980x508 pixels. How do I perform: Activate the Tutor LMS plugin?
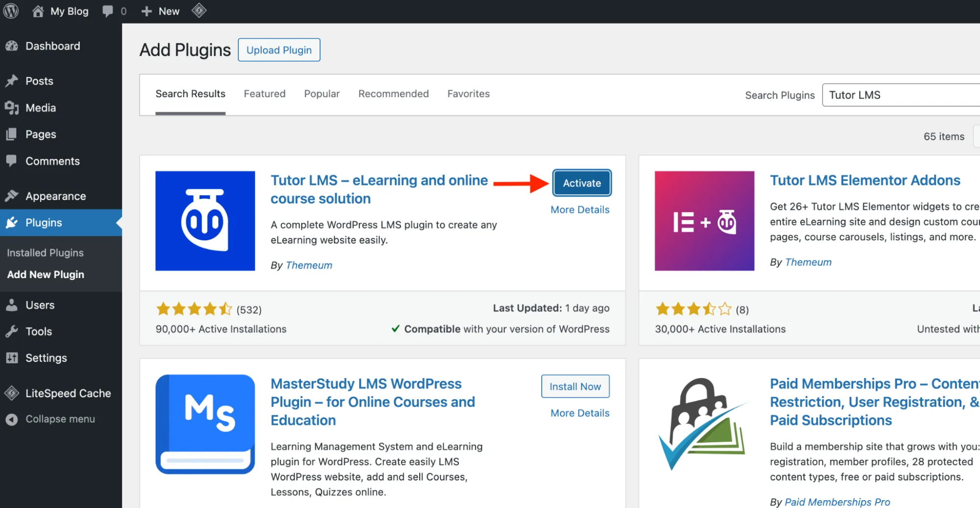tap(582, 183)
